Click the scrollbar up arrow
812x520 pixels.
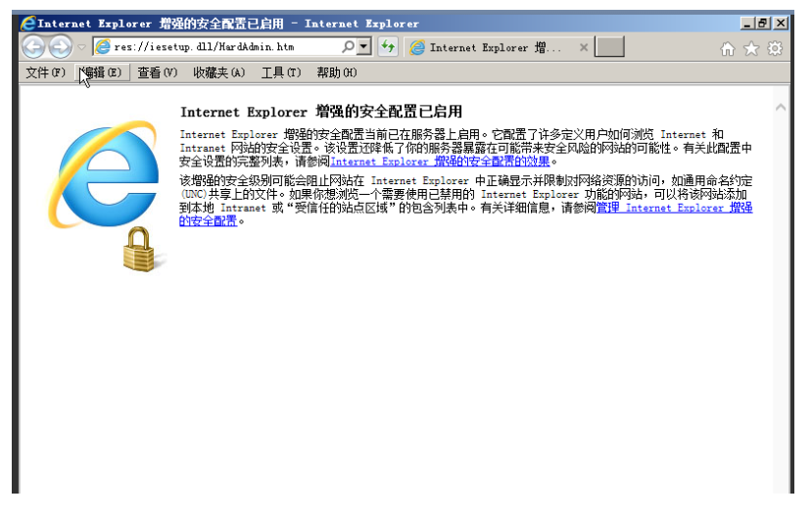781,108
